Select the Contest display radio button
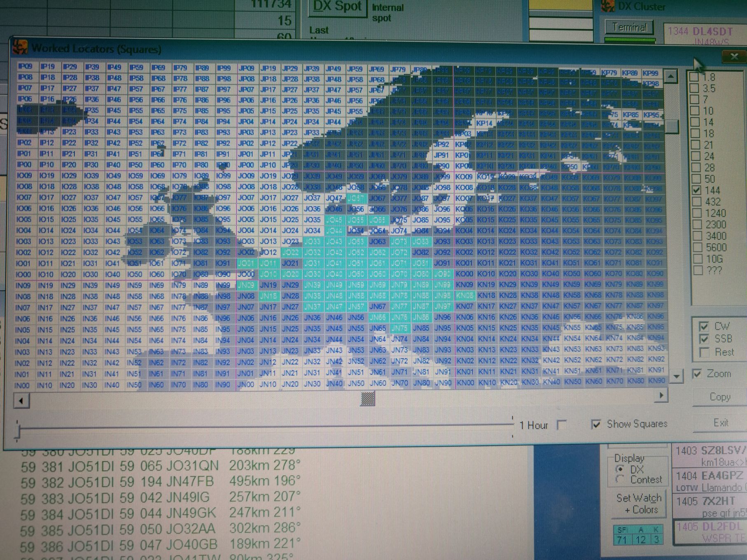 620,479
